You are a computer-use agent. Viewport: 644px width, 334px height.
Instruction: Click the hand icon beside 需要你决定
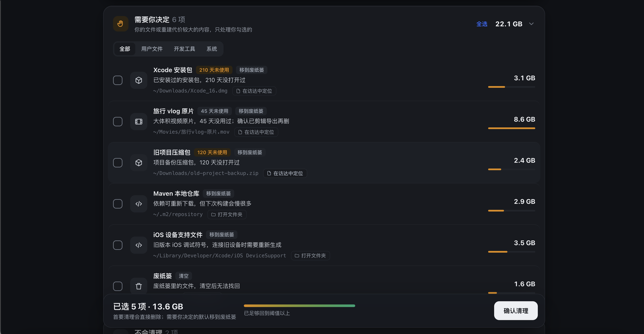[x=120, y=24]
